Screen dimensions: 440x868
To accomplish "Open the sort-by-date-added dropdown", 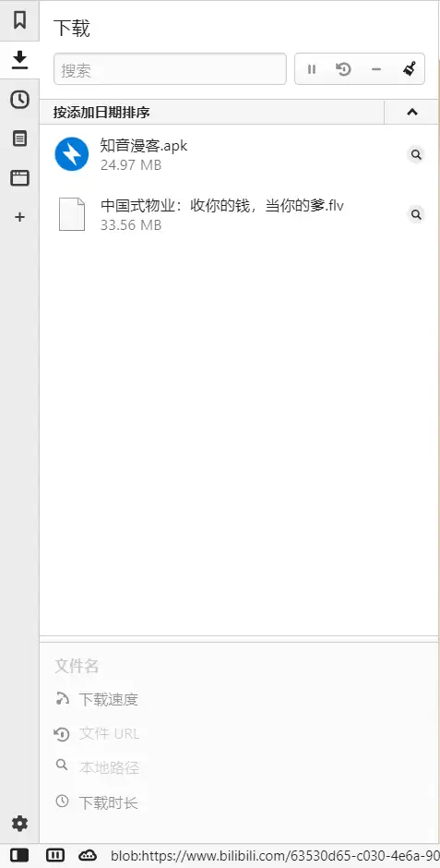I will (212, 113).
